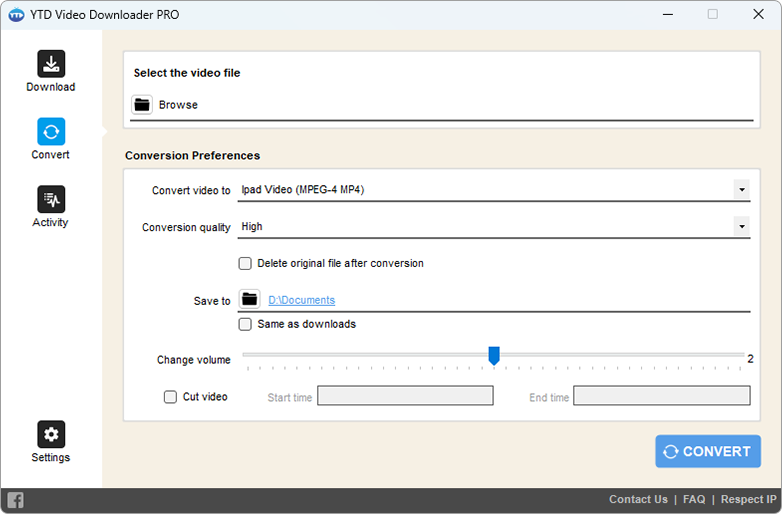The image size is (782, 514).
Task: Open the D:\Documents save path link
Action: click(x=302, y=300)
